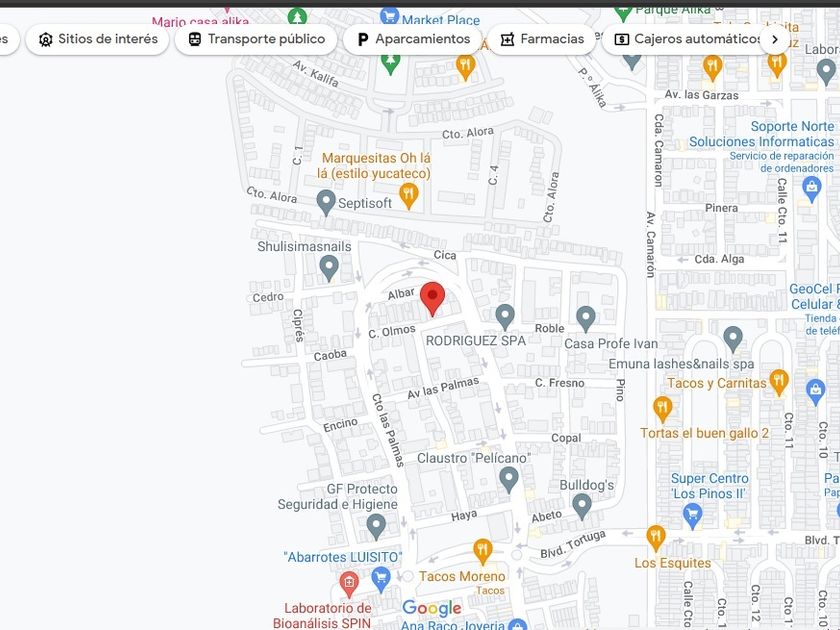
Task: Click the Soporte Norte shopping bag pin
Action: [812, 190]
